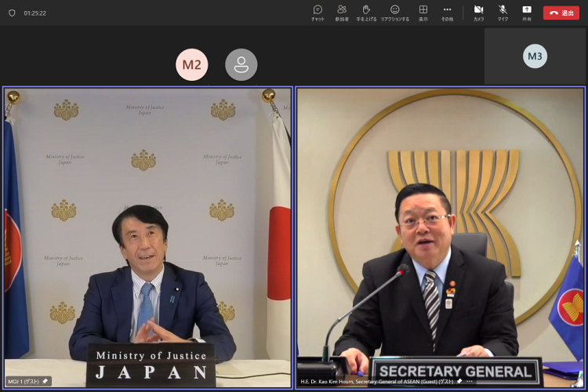The image size is (588, 392).
Task: Select the Secretary General video feed
Action: [x=441, y=238]
